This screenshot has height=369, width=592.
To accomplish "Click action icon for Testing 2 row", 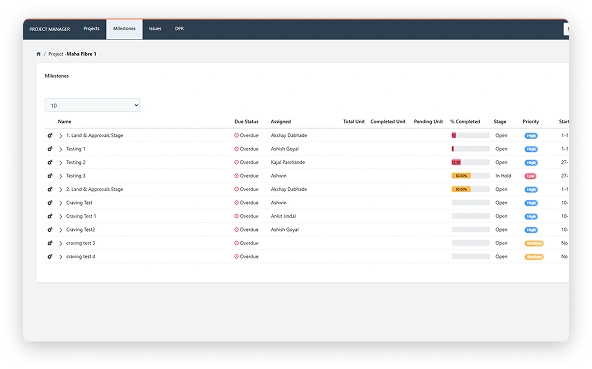I will tap(50, 162).
